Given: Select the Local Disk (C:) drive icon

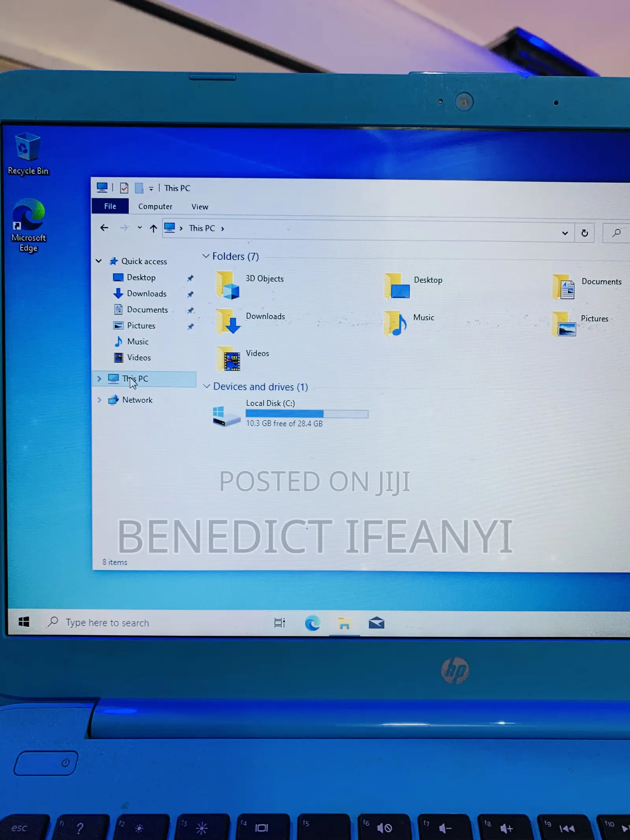Looking at the screenshot, I should [x=226, y=416].
